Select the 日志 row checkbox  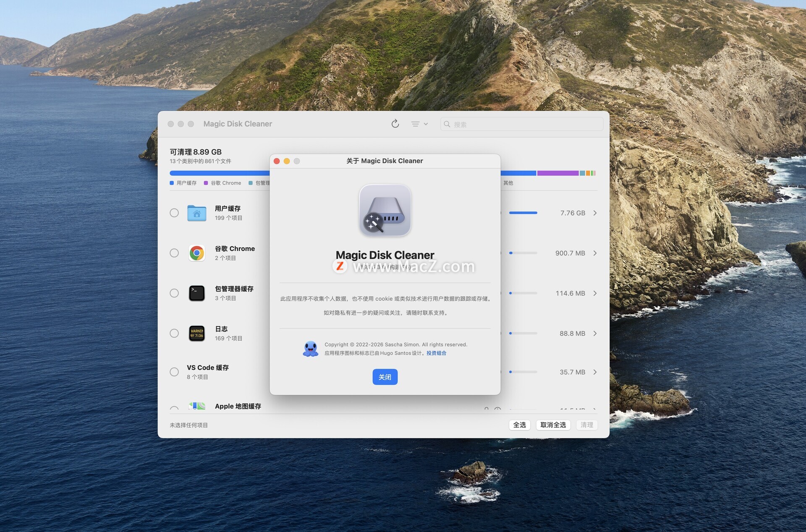[x=174, y=334]
